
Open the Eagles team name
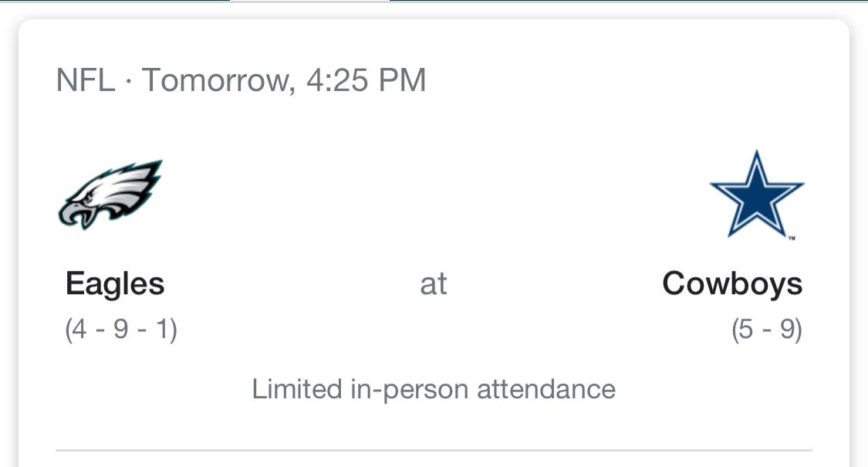click(x=115, y=284)
